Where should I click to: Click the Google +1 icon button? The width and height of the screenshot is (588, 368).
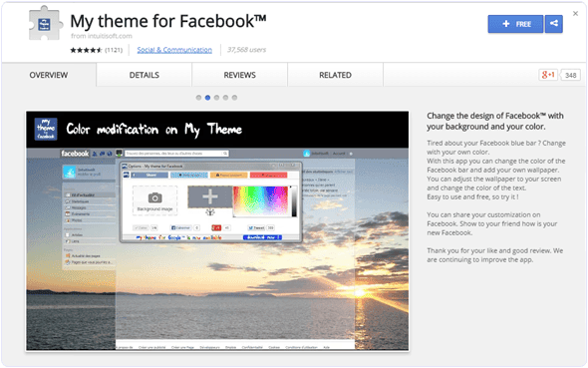tap(548, 75)
